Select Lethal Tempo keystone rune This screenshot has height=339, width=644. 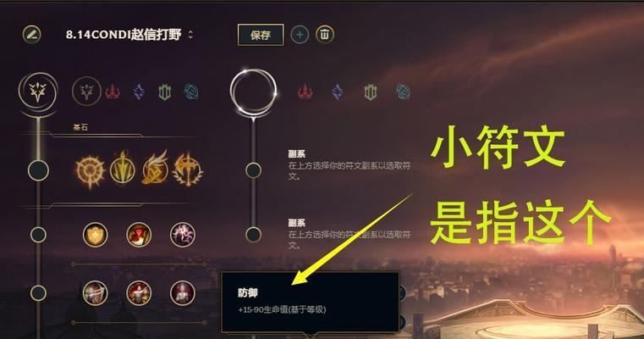pos(123,169)
